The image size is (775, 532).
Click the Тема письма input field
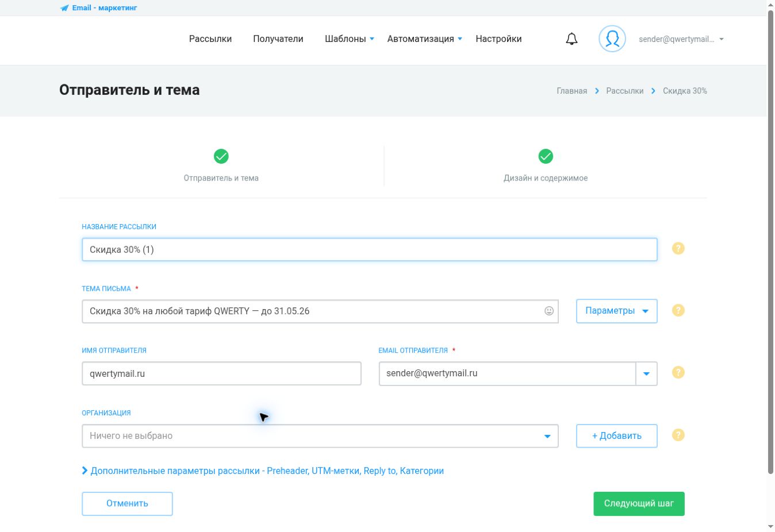pos(320,311)
